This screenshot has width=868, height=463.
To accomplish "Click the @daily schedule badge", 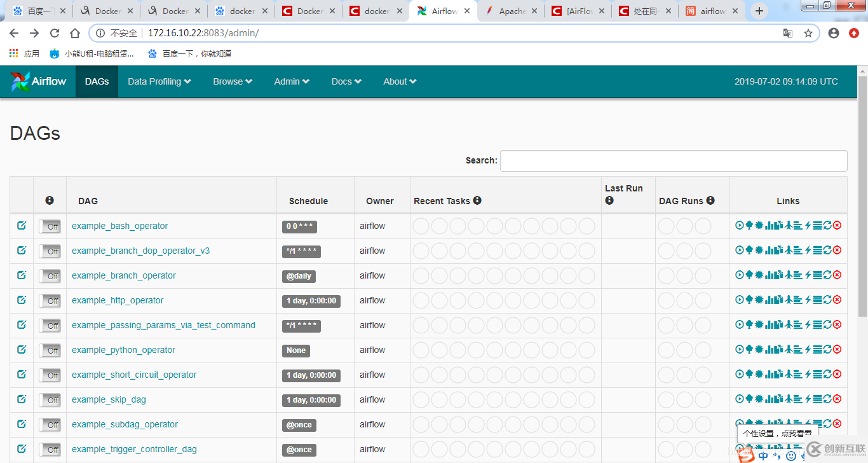I will [299, 276].
